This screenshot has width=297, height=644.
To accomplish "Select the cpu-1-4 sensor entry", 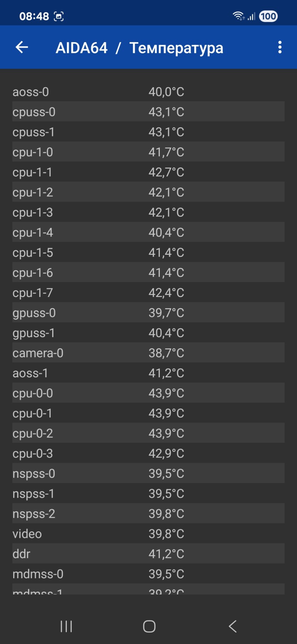I will [x=148, y=232].
